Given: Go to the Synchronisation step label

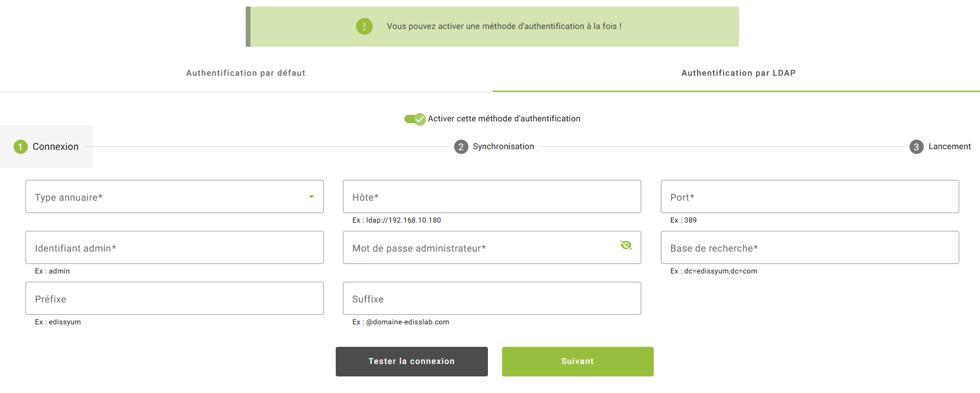Looking at the screenshot, I should click(503, 147).
